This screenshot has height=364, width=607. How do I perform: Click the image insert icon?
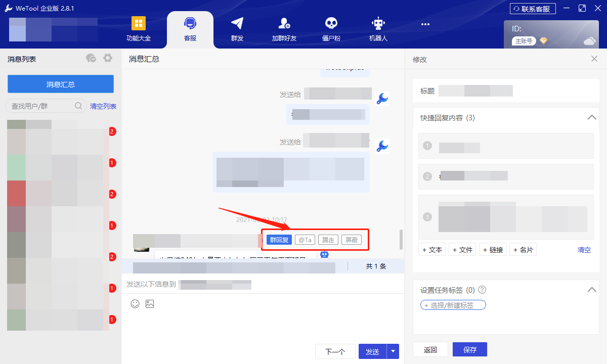click(x=149, y=304)
